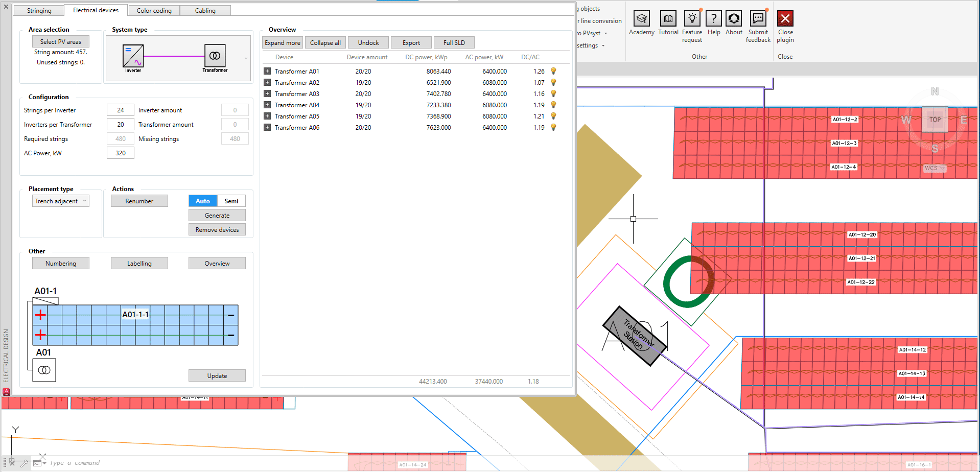Click the Full SLD button
980x472 pixels.
pyautogui.click(x=454, y=42)
